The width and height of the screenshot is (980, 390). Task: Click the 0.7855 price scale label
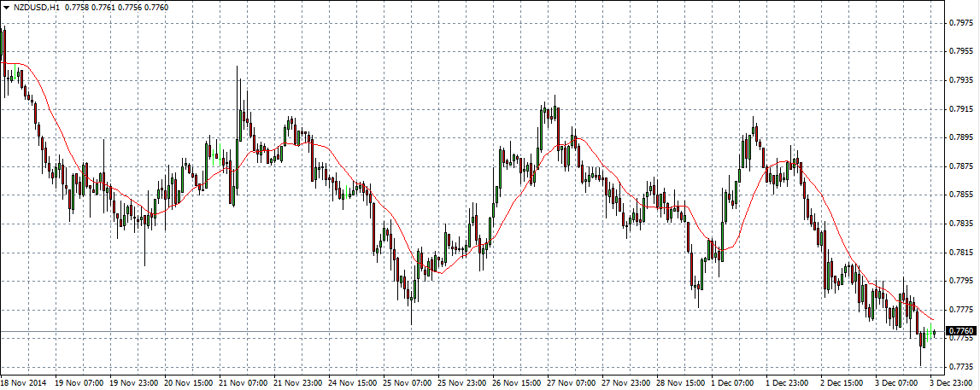point(961,195)
